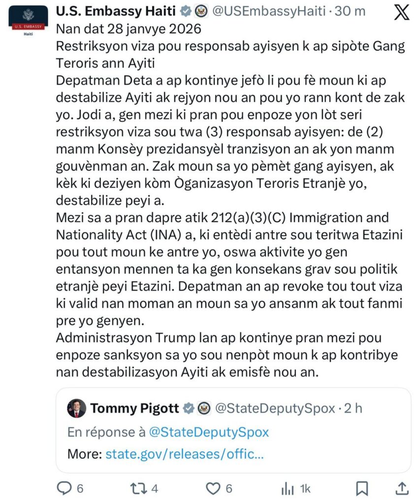Open the view analytics bar chart icon
The image size is (420, 504).
click(287, 488)
